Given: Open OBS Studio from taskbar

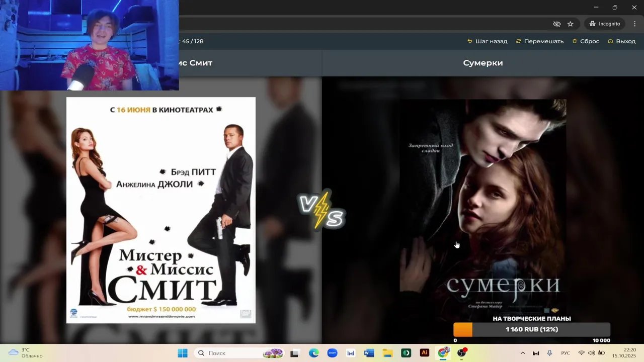Looking at the screenshot, I should tap(461, 353).
